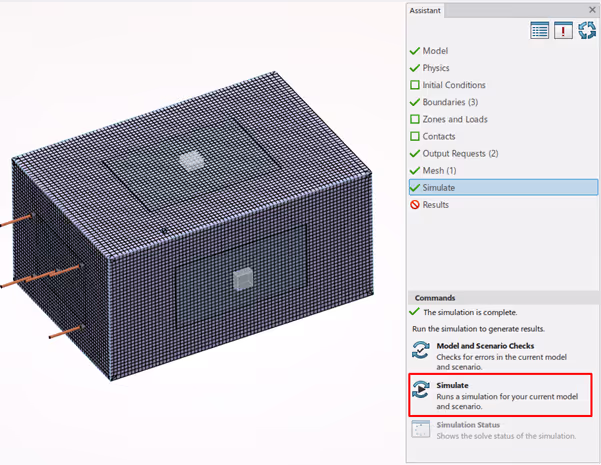
Task: Click the empty box beside Contacts
Action: (415, 136)
